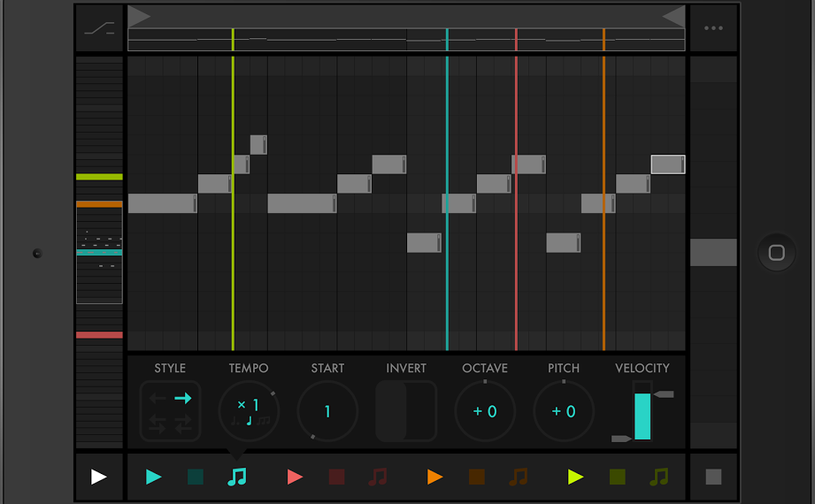Screen dimensions: 815x504
Task: Start the green playhead with its play icon
Action: 576,477
